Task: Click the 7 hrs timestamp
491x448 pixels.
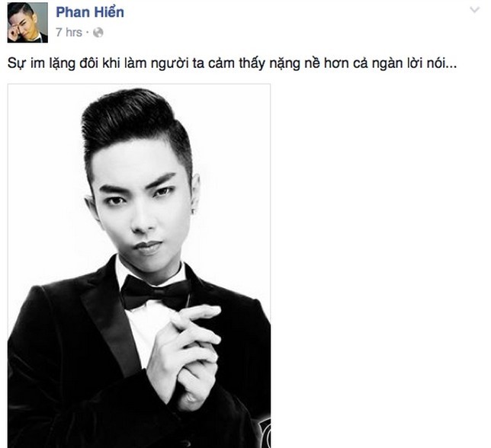Action: tap(69, 33)
